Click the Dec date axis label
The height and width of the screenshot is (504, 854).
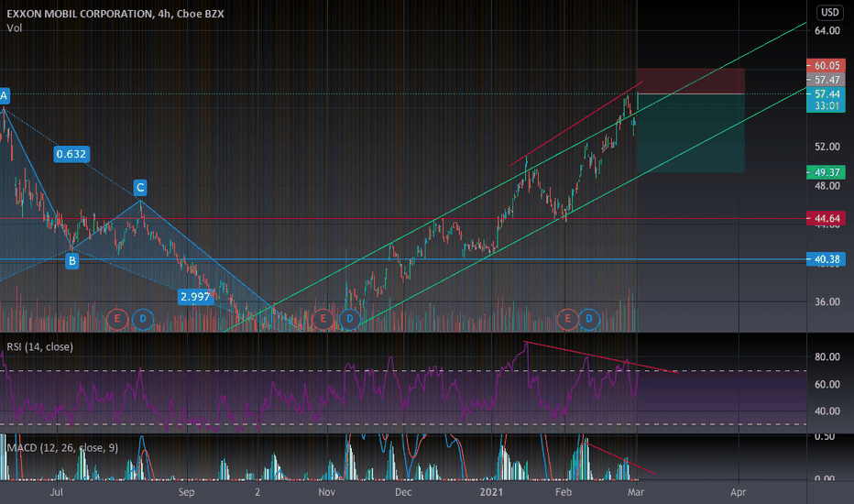pyautogui.click(x=403, y=492)
